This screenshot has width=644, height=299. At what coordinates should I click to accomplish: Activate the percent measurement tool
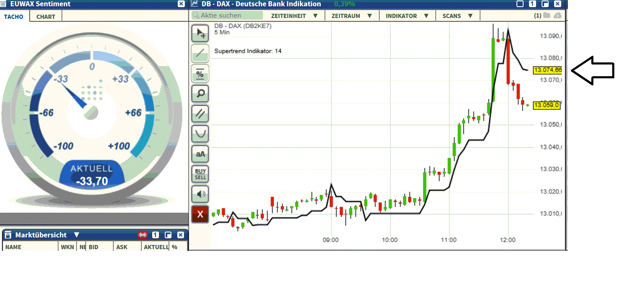click(x=200, y=73)
